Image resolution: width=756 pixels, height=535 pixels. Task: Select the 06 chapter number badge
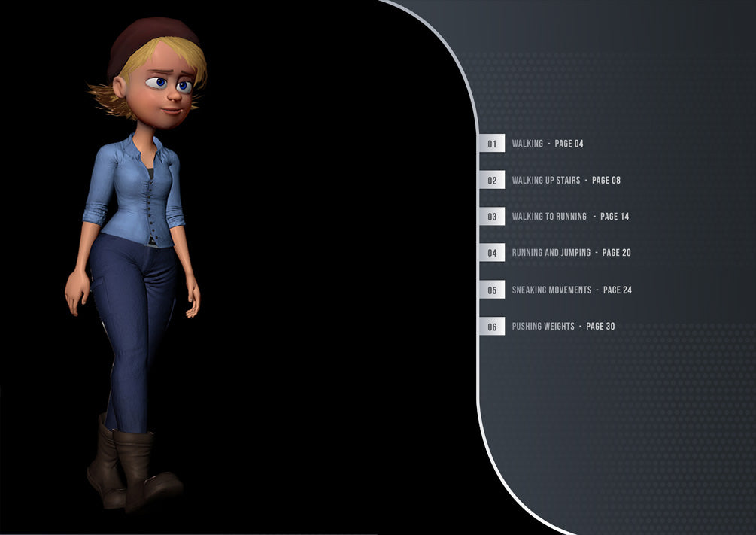point(493,326)
